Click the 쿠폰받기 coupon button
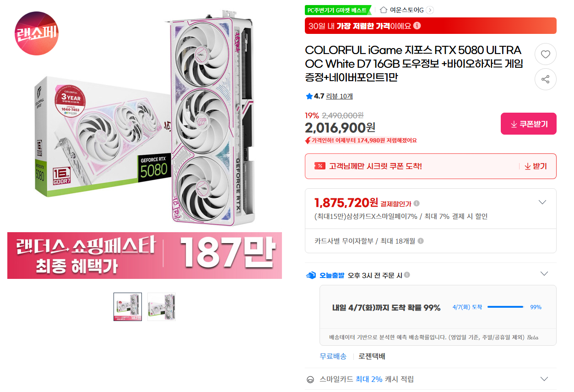This screenshot has width=574, height=392. tap(528, 123)
